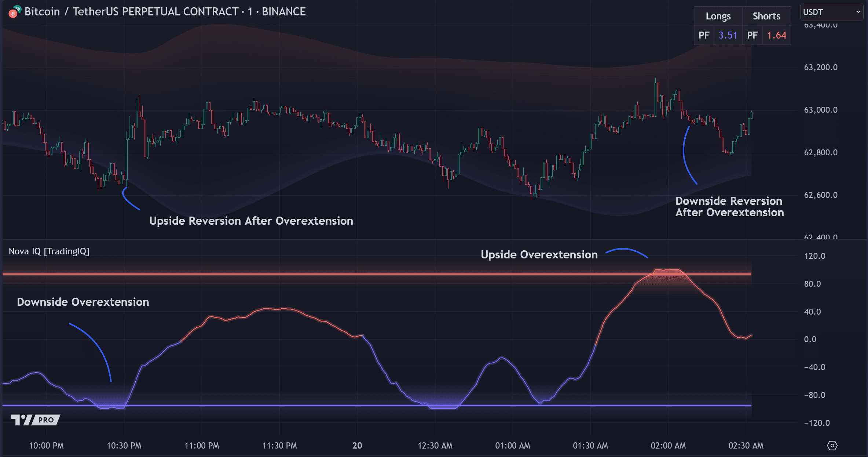The image size is (868, 457).
Task: Click the red upper threshold line in oscillator
Action: point(377,274)
